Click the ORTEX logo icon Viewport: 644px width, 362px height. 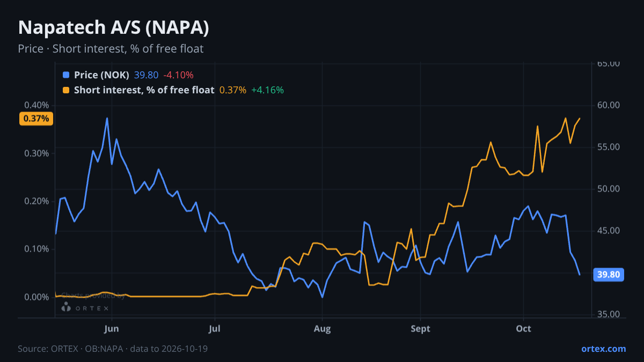[x=66, y=307]
